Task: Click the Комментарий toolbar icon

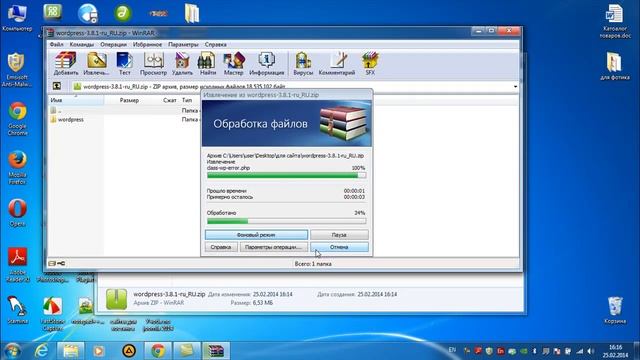Action: point(337,63)
